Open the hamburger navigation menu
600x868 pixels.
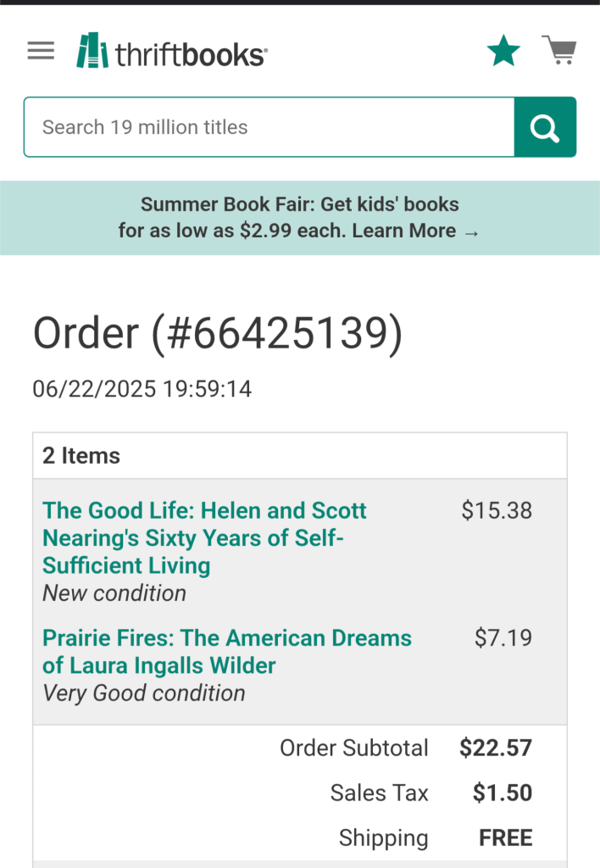41,51
